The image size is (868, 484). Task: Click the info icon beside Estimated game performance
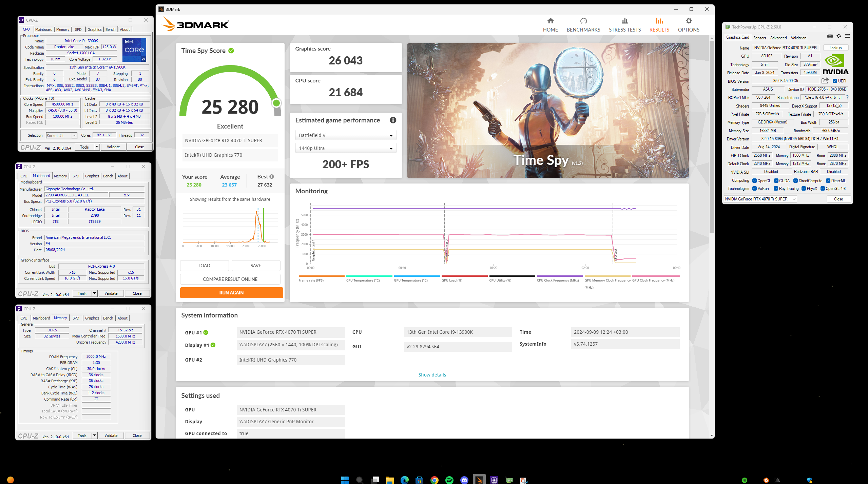(x=393, y=120)
